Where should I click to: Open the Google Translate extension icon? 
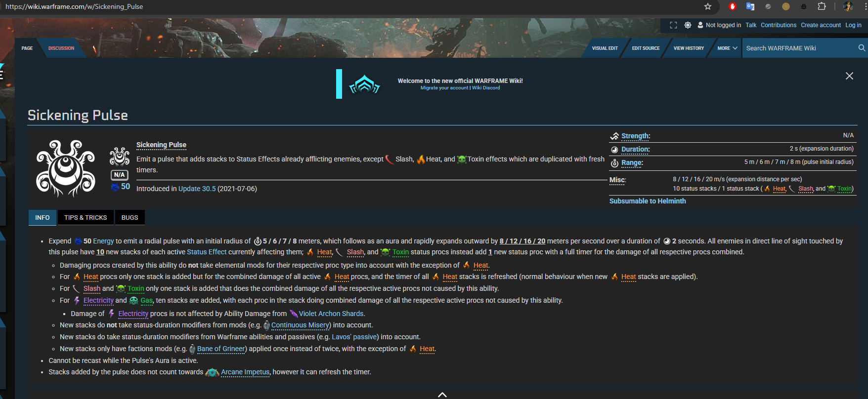click(x=750, y=6)
